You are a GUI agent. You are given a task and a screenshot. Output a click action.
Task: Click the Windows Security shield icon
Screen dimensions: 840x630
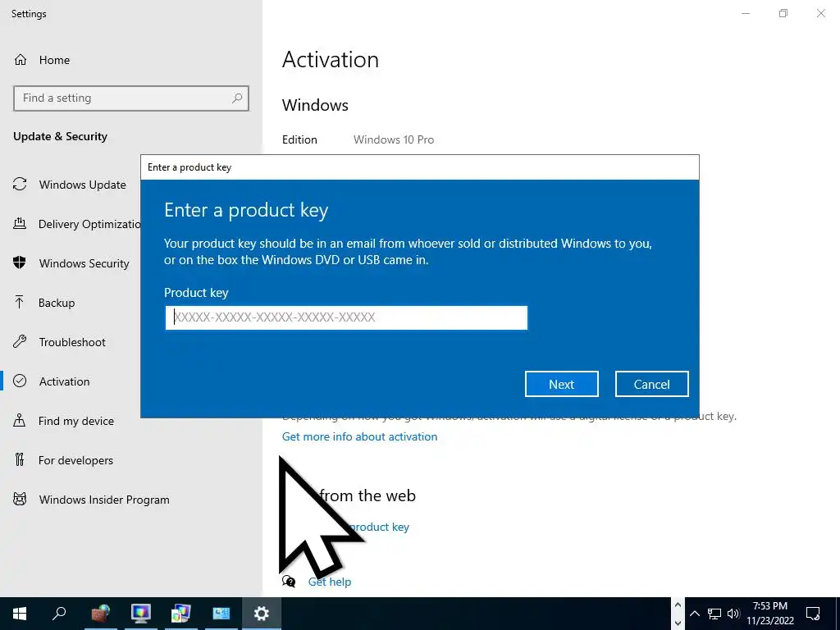coord(20,263)
